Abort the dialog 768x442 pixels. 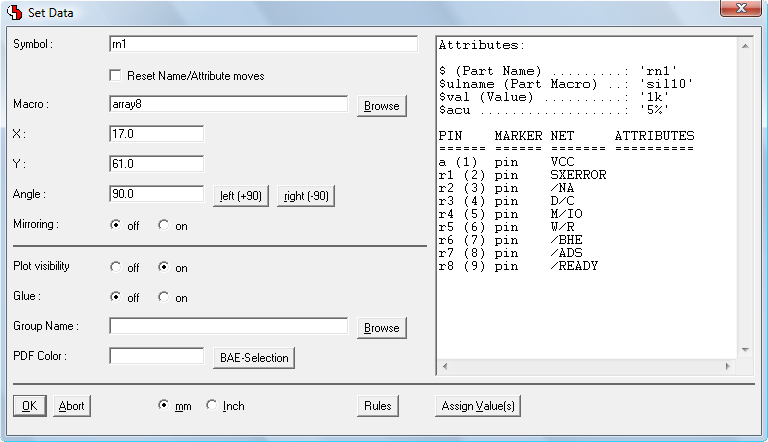click(71, 406)
